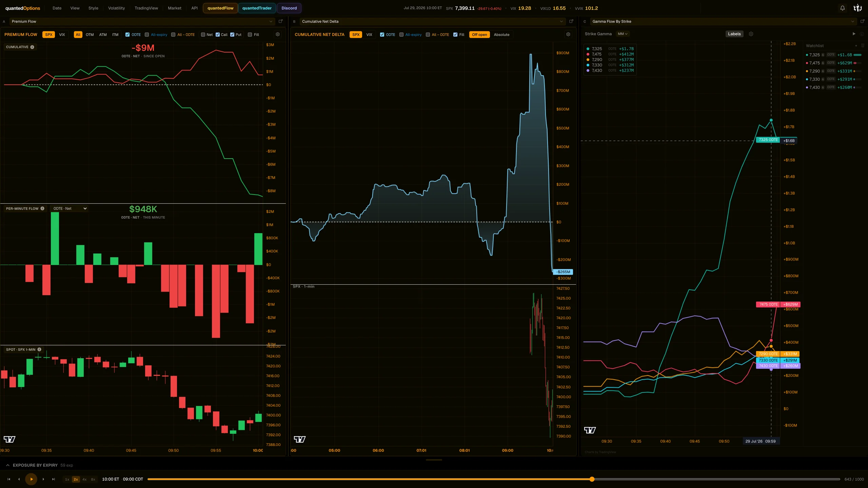The height and width of the screenshot is (488, 868).
Task: Open Cumulative Net Delta settings gear
Action: [568, 35]
